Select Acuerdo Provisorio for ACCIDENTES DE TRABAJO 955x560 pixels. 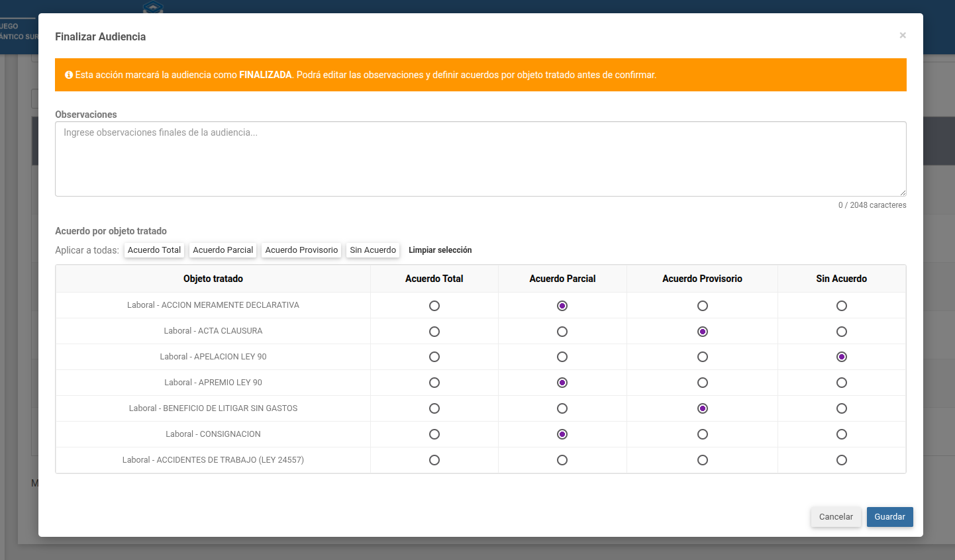pos(703,460)
